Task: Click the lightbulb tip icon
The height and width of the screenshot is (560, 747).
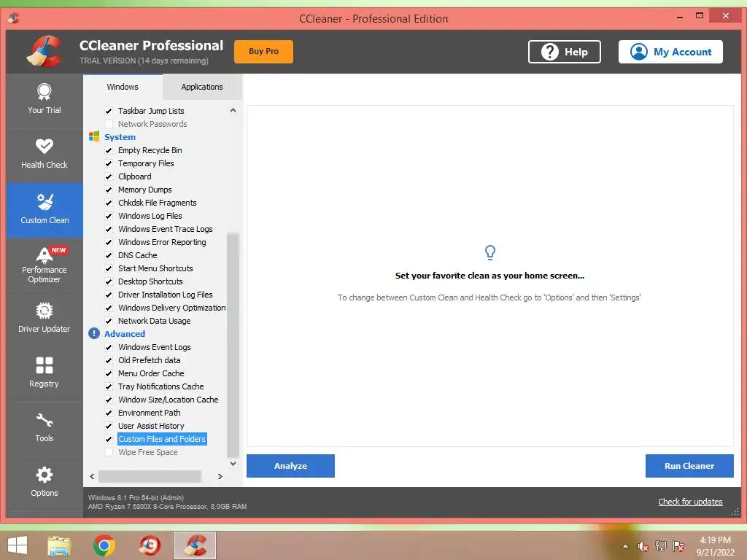Action: point(489,252)
